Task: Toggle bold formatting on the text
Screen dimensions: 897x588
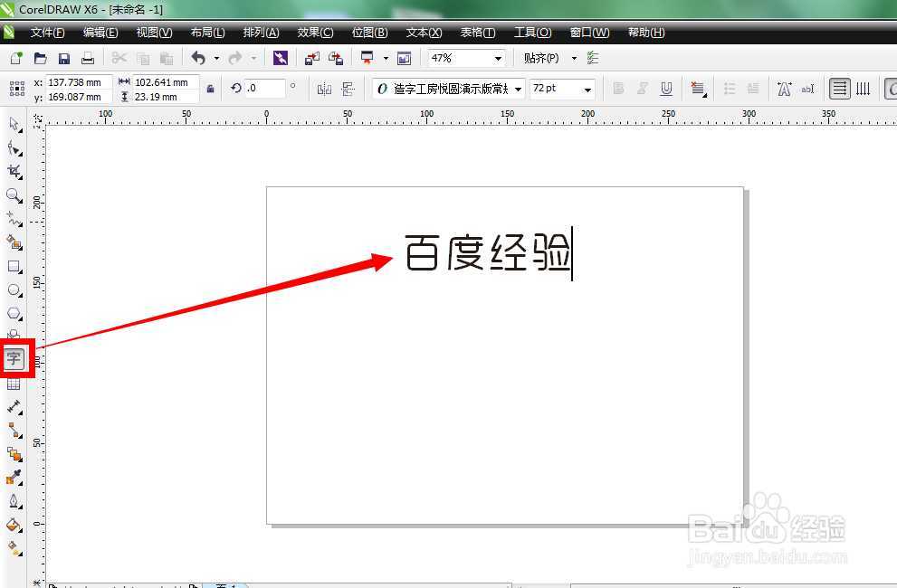Action: tap(619, 88)
